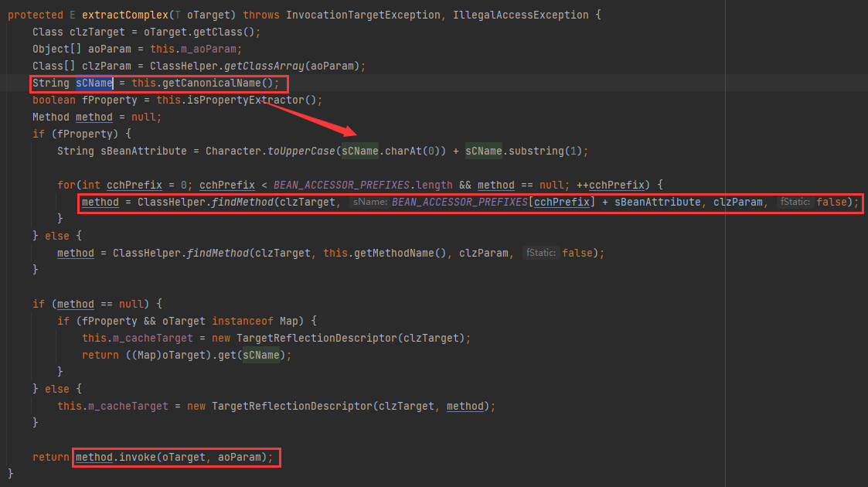Click the fStatic: hint in the for loop
The width and height of the screenshot is (868, 487).
[x=795, y=202]
